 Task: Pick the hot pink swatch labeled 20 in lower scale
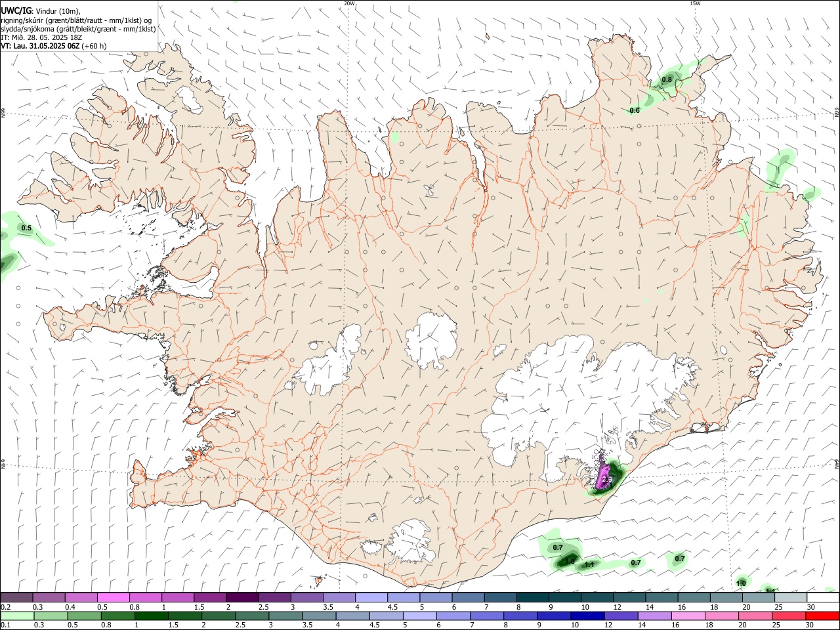pos(756,616)
